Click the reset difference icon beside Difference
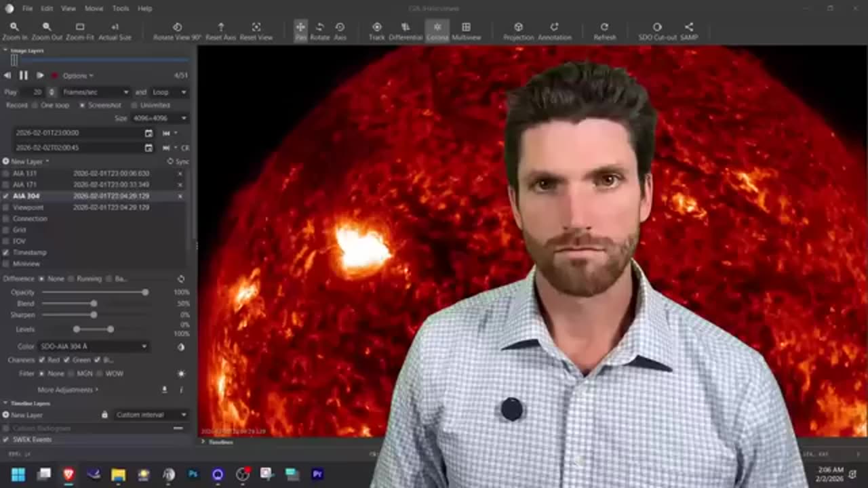 pos(181,279)
